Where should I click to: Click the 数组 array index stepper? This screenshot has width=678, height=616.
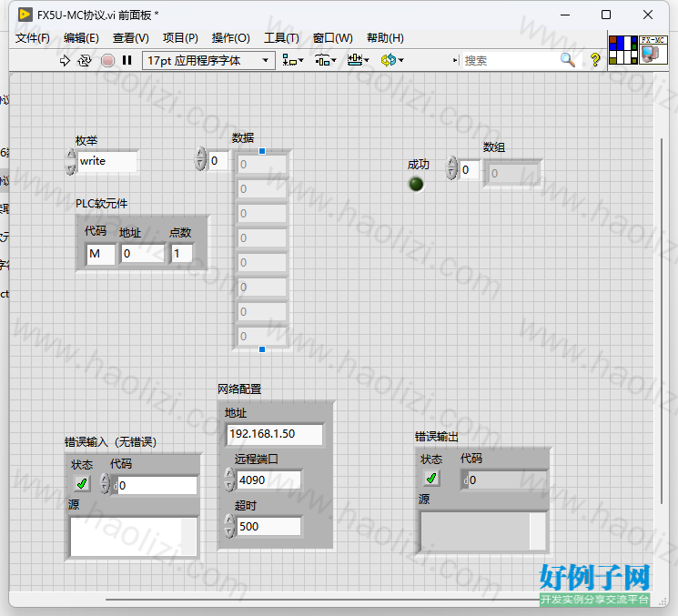pos(451,167)
